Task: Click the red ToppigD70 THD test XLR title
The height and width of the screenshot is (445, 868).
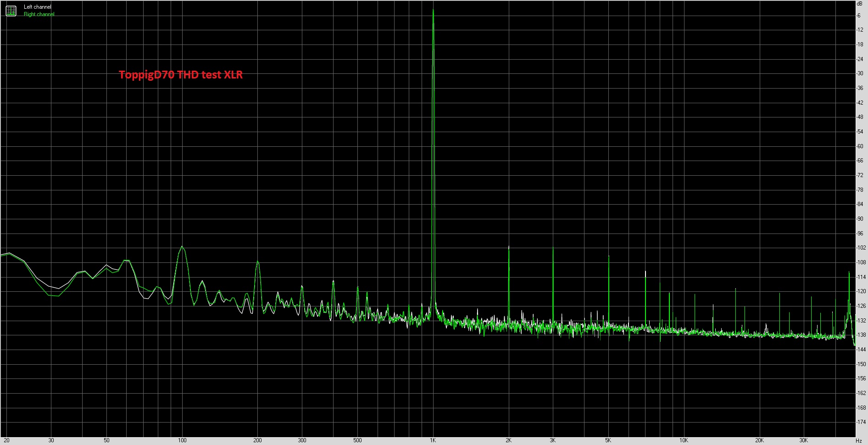Action: [181, 75]
